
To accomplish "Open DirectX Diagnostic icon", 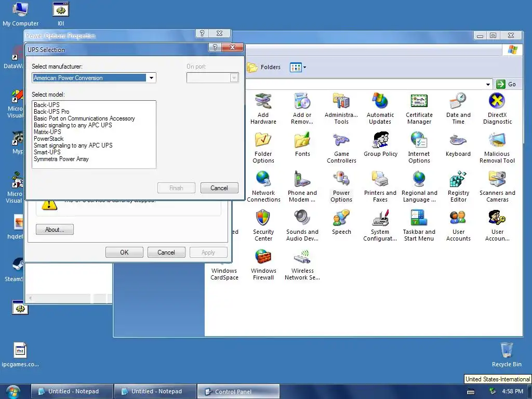I will click(497, 109).
